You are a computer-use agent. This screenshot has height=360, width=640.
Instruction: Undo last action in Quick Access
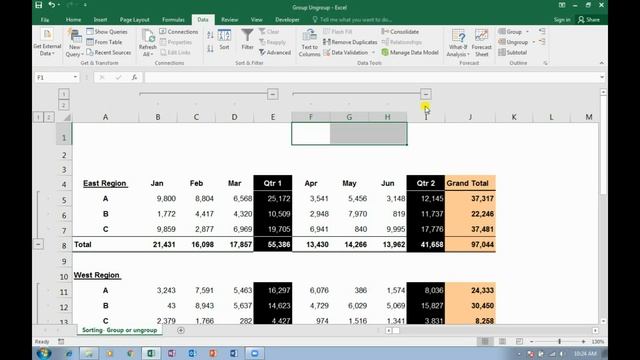pyautogui.click(x=51, y=5)
